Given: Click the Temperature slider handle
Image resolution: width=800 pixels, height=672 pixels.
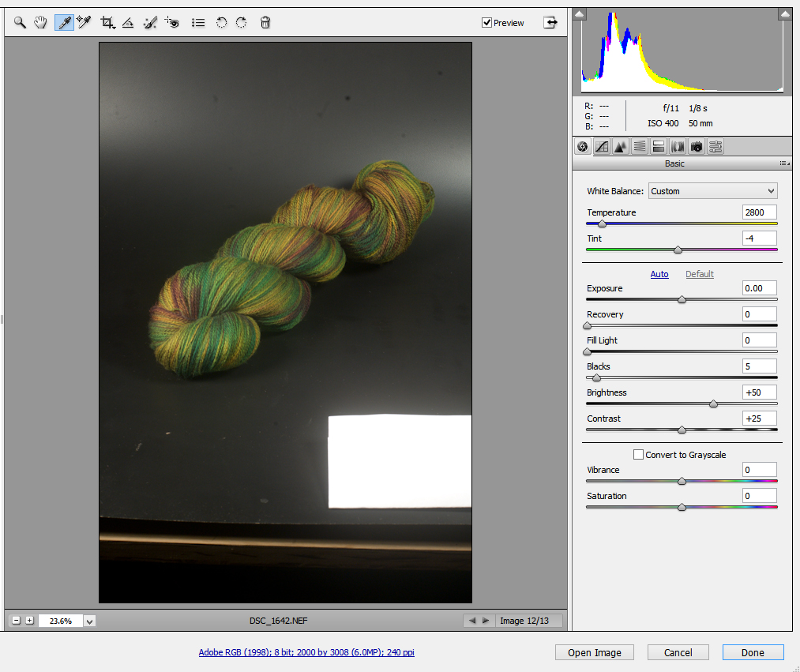Looking at the screenshot, I should pos(602,224).
